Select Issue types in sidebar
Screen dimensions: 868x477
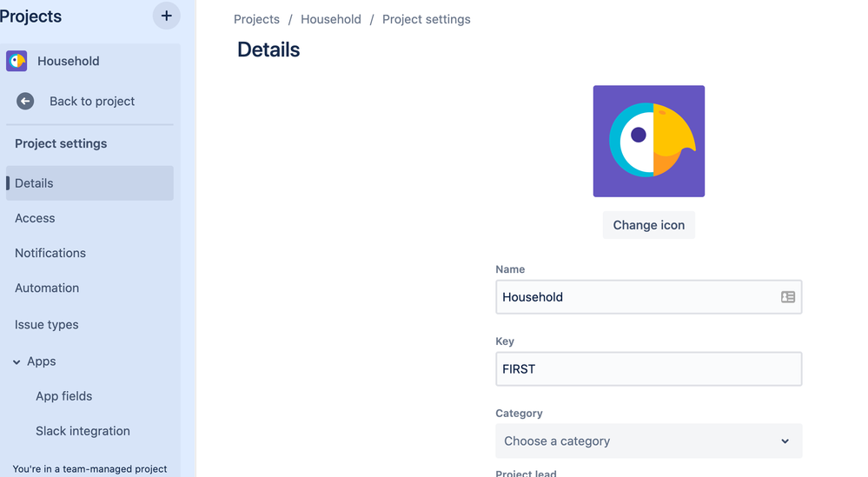pyautogui.click(x=47, y=325)
